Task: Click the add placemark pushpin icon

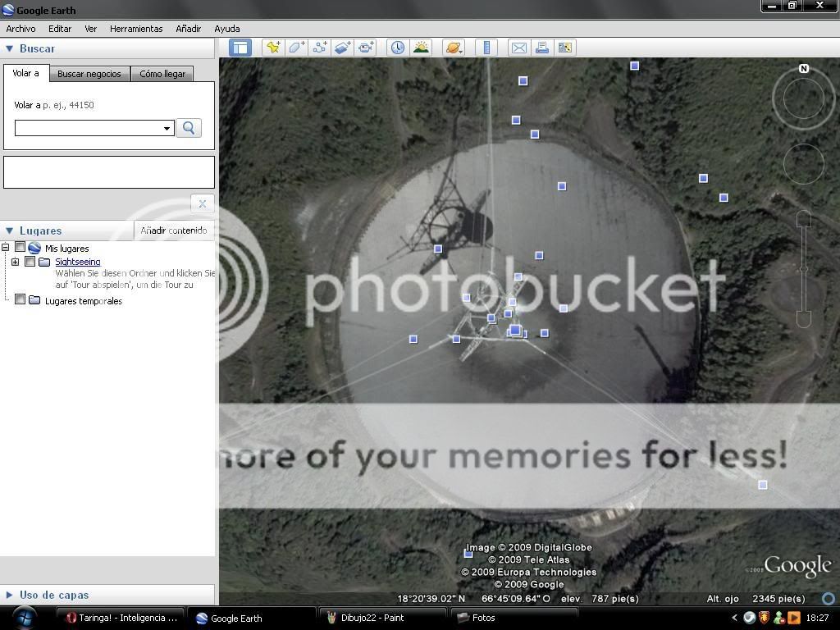Action: [273, 48]
